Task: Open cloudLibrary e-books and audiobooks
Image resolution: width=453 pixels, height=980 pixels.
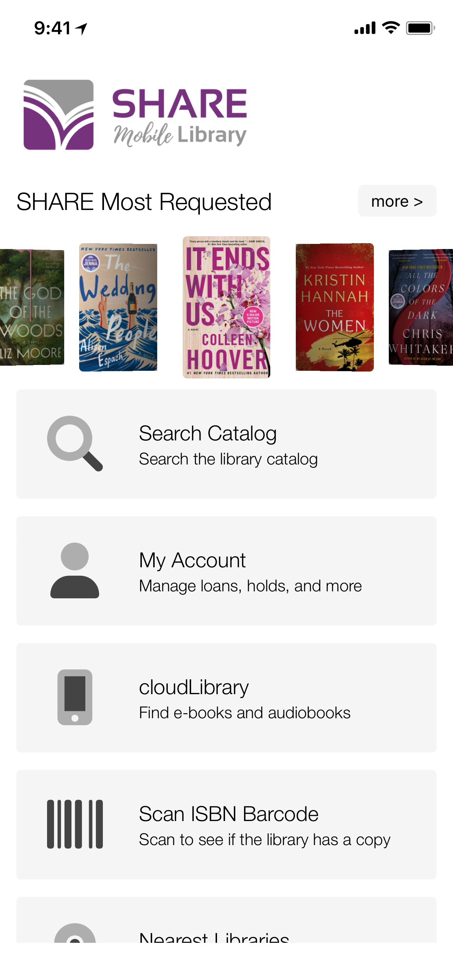Action: pos(226,697)
